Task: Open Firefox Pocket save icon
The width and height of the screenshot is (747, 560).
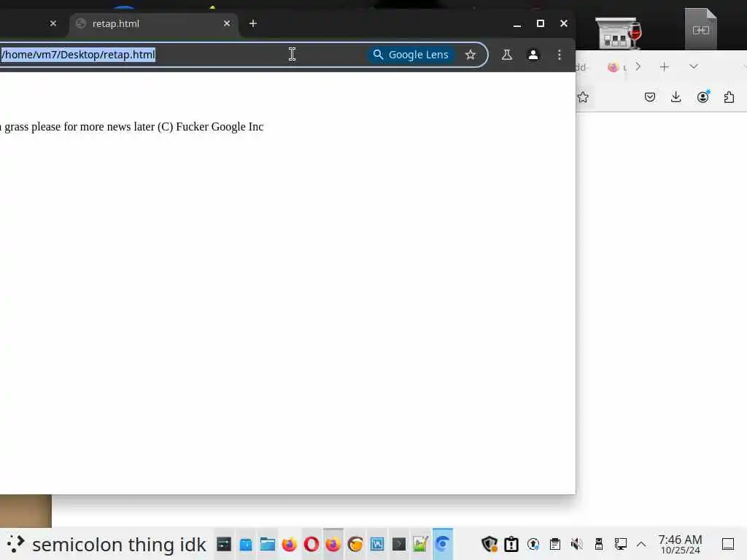Action: (650, 97)
